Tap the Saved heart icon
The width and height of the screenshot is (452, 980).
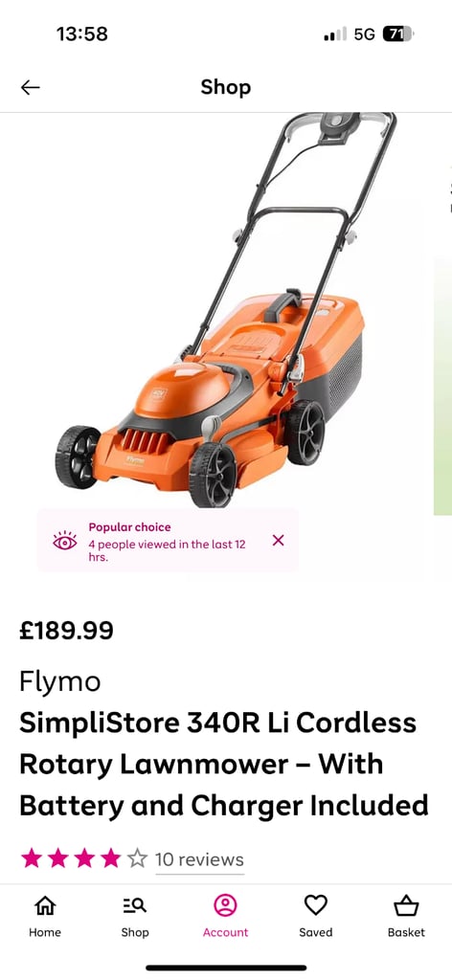(x=316, y=904)
